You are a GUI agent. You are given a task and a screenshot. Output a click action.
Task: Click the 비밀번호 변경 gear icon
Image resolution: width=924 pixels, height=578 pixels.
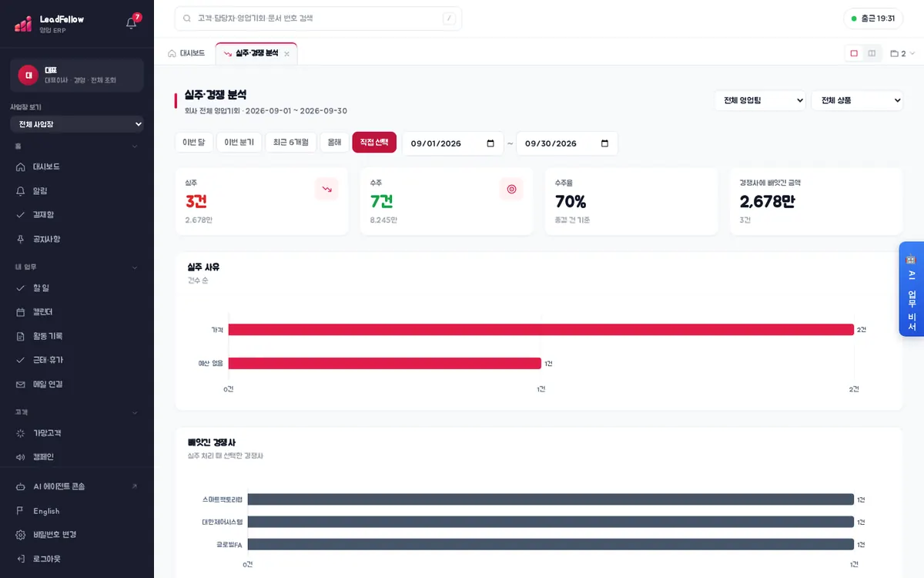(21, 535)
